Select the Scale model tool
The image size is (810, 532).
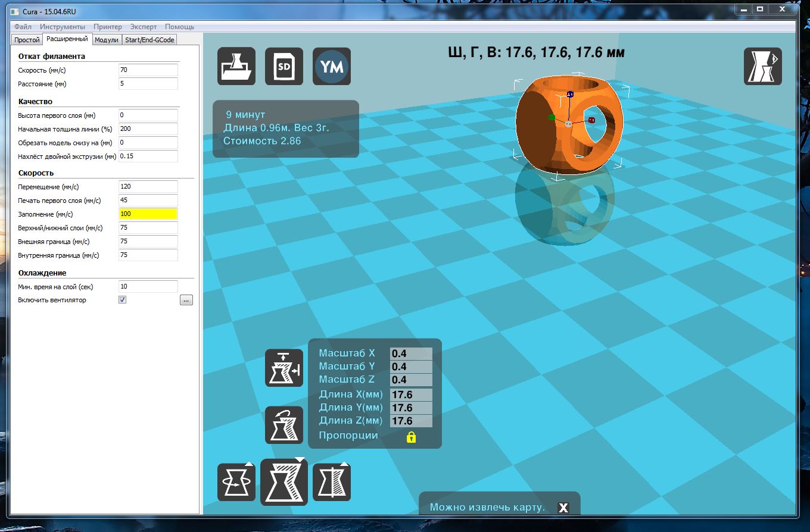coord(284,482)
